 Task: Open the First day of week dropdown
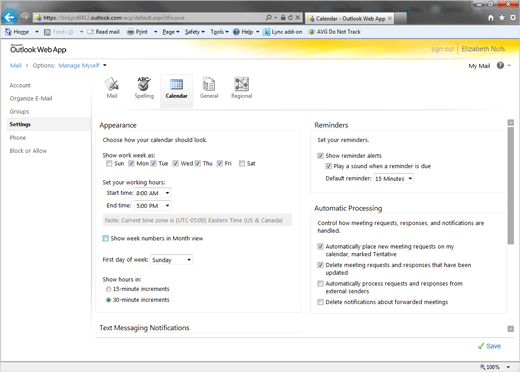point(171,260)
